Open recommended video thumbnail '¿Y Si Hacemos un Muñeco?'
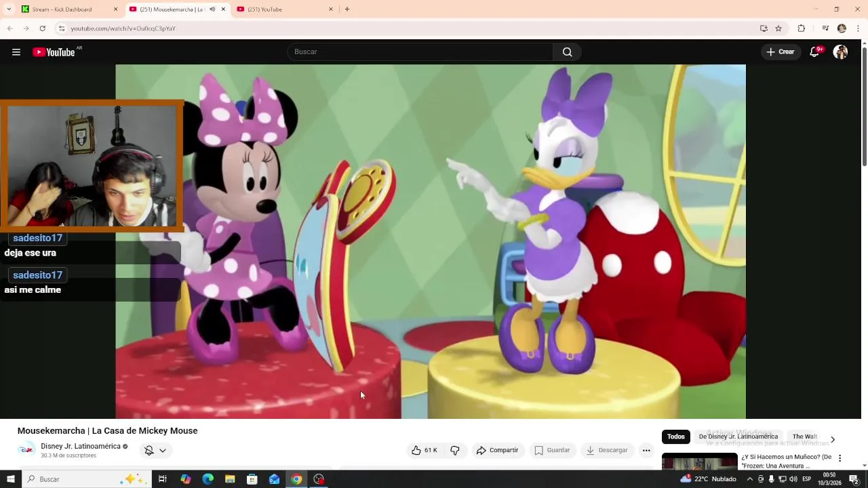This screenshot has width=868, height=488. [x=699, y=461]
